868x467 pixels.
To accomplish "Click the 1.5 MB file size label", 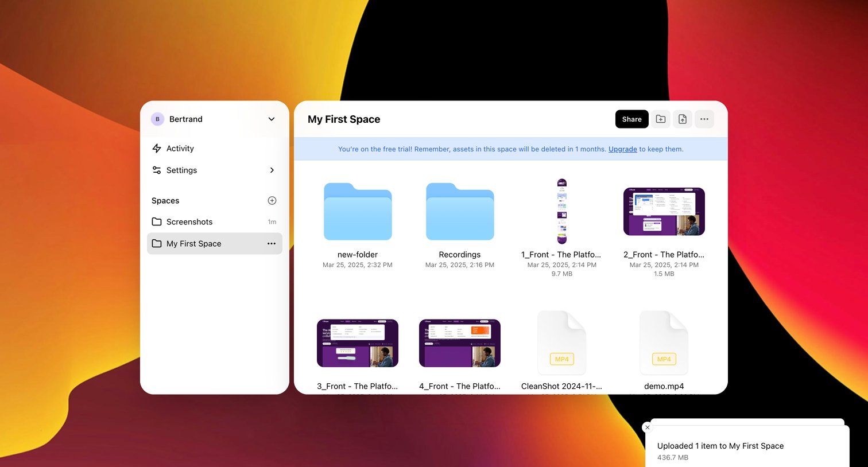I will pos(664,274).
